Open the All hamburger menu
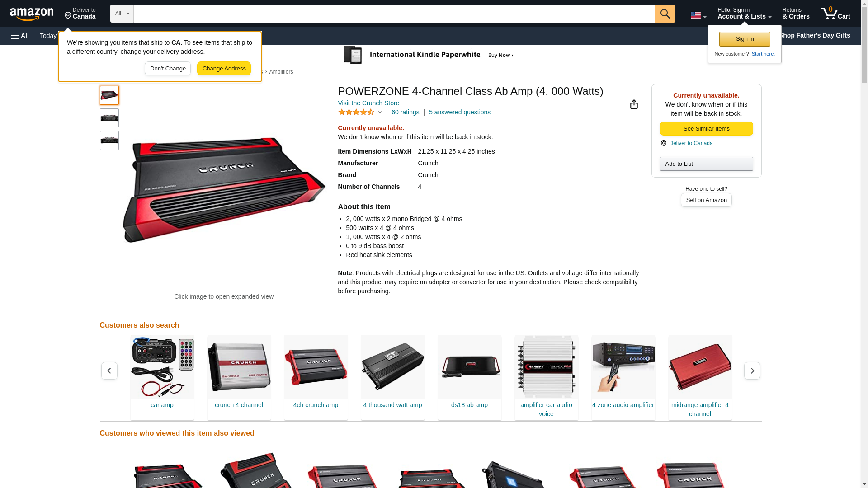The image size is (868, 488). coord(20,36)
